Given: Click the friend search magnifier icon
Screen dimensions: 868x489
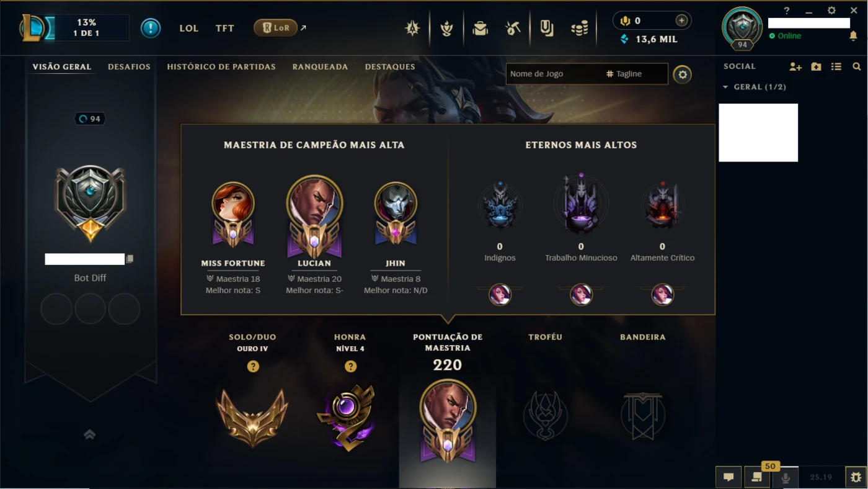Looking at the screenshot, I should pyautogui.click(x=856, y=66).
